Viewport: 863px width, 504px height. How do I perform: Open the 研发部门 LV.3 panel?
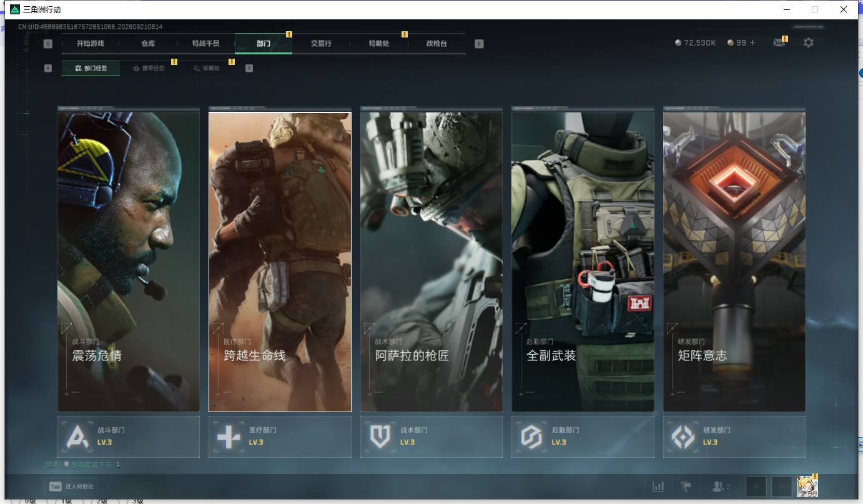click(734, 437)
